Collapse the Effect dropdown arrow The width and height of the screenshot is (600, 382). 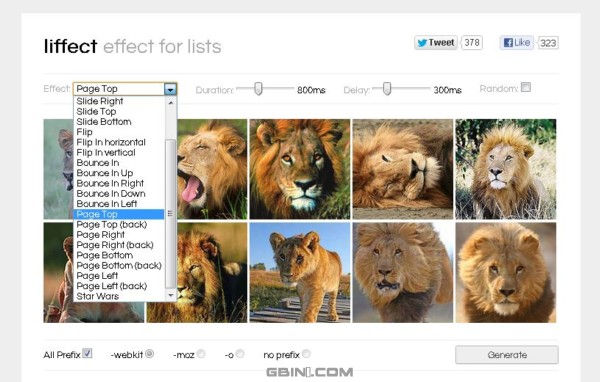tap(170, 89)
